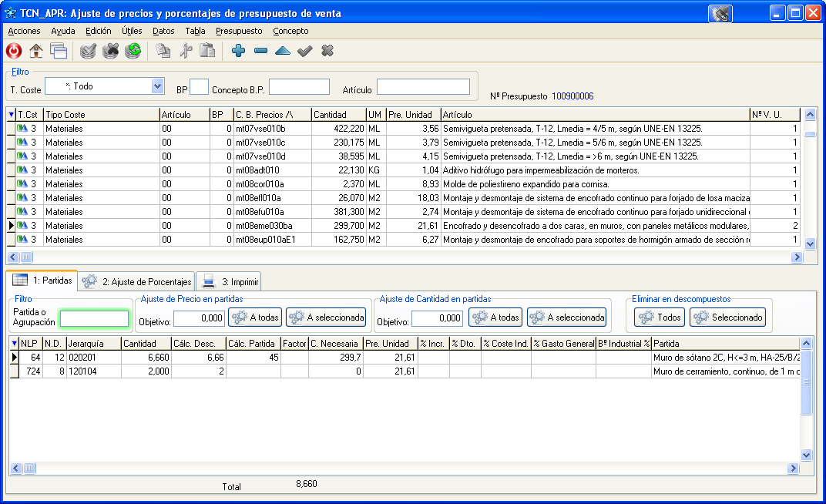
Task: Click the blue up triangle icon
Action: tap(283, 51)
